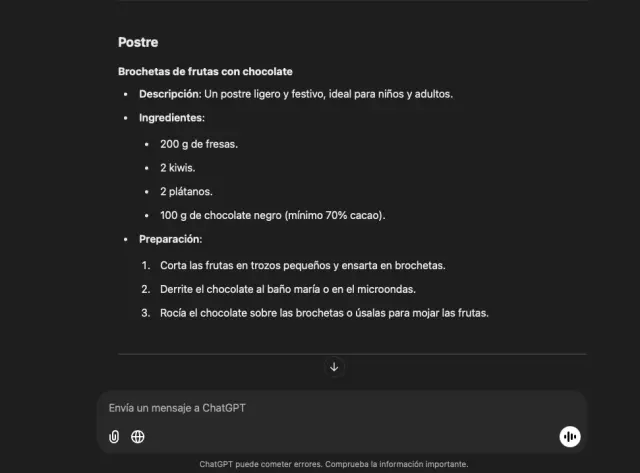640x473 pixels.
Task: Click the "Ingredientes:" label
Action: 171,118
